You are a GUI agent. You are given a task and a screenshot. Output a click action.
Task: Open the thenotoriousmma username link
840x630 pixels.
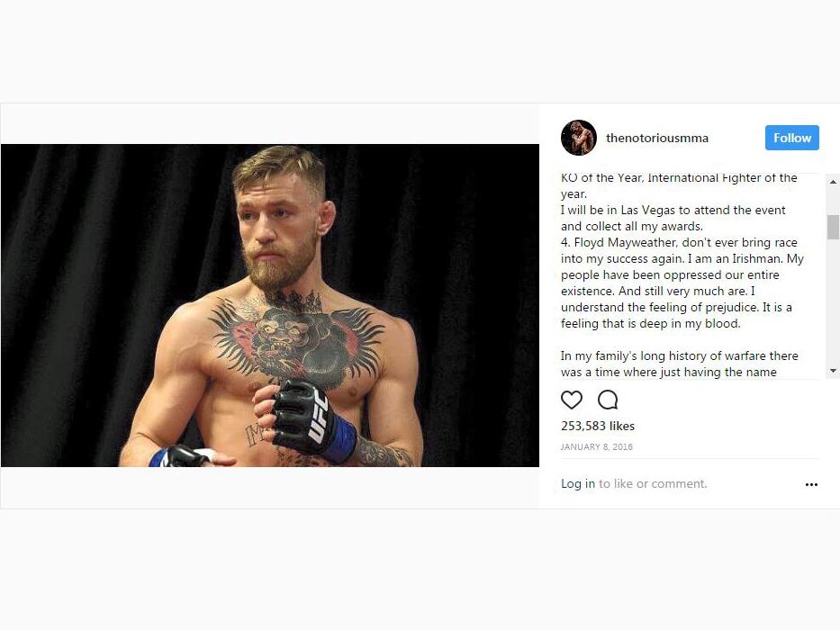(x=657, y=139)
